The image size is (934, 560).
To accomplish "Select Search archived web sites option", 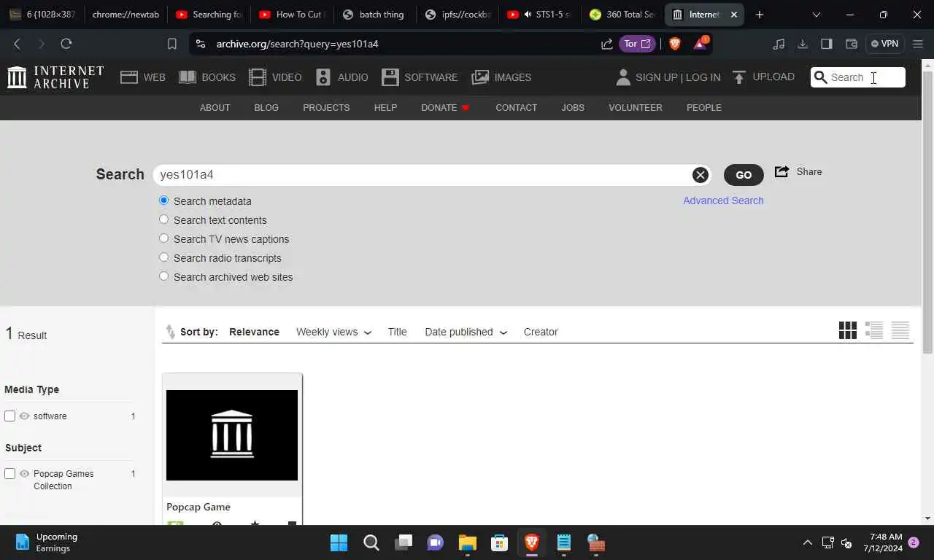I will [x=163, y=276].
